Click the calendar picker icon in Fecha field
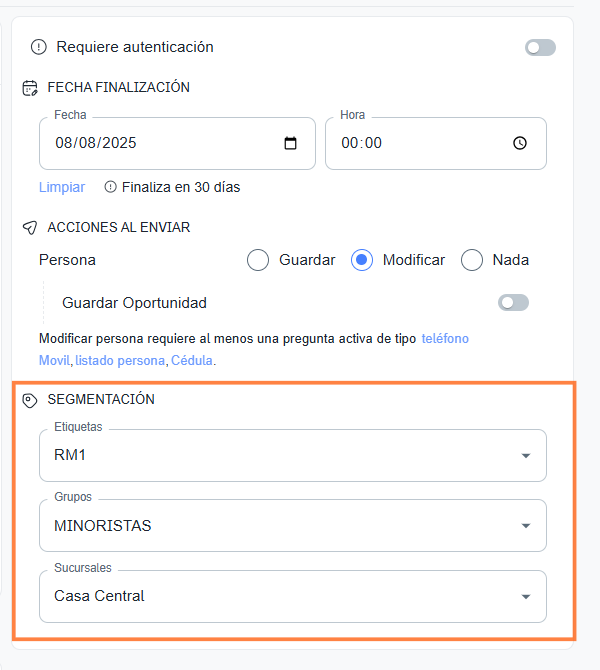This screenshot has width=600, height=670. pos(291,143)
